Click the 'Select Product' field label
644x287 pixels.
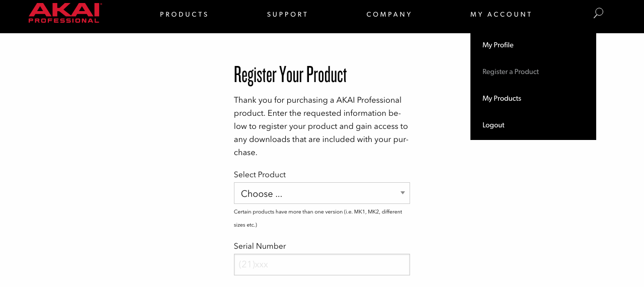click(x=260, y=175)
